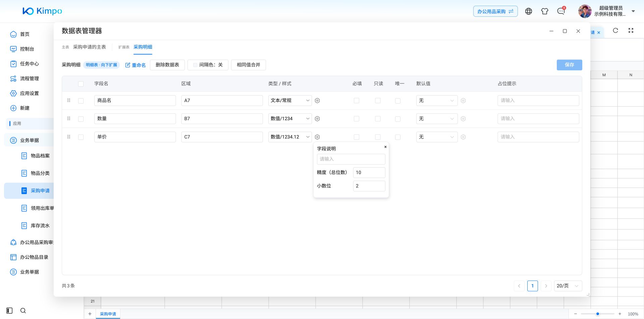Click drag handle of 商品名 row
This screenshot has height=319, width=644.
69,100
